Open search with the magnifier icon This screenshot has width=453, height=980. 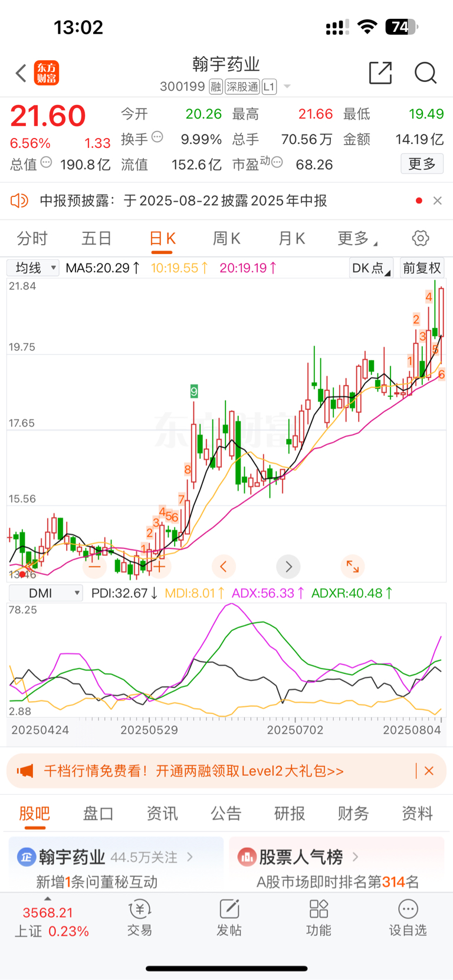[x=425, y=73]
